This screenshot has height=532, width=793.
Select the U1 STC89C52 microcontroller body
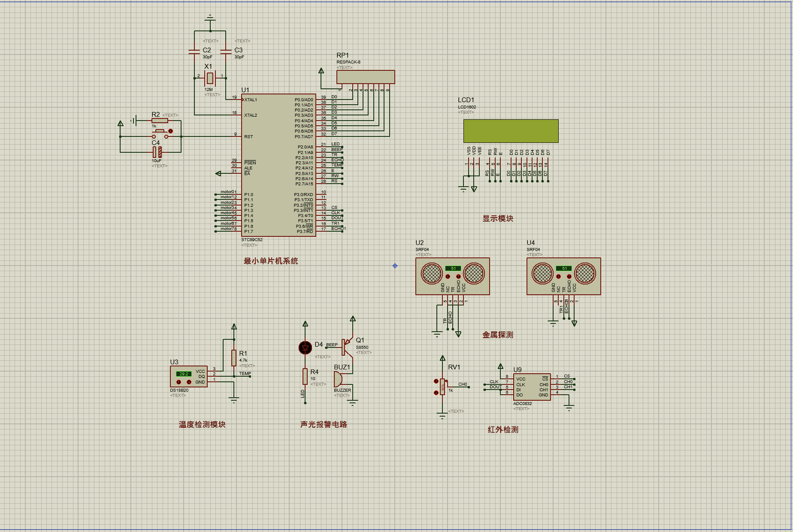tap(278, 165)
